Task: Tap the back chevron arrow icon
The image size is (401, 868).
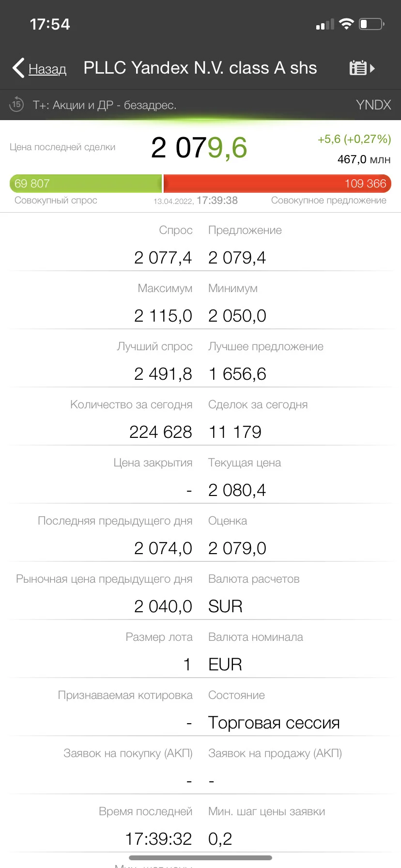Action: (18, 68)
